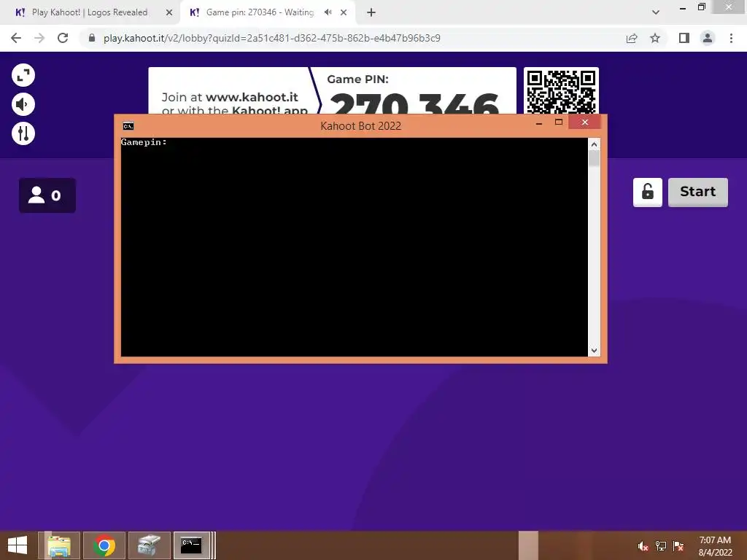Open Kahoot Bot console system menu icon
Viewport: 747px width, 560px height.
click(x=128, y=126)
